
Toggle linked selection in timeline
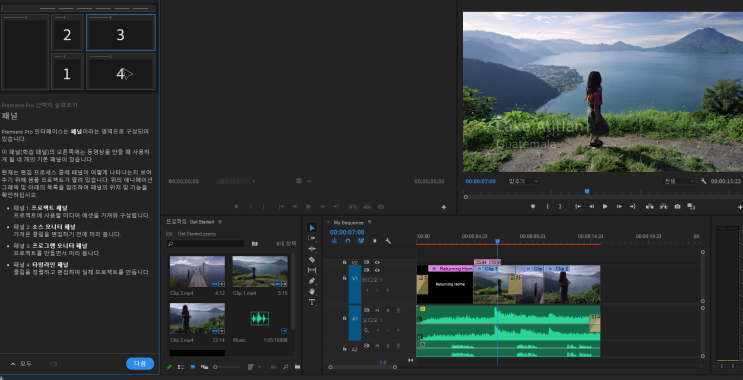pyautogui.click(x=361, y=241)
